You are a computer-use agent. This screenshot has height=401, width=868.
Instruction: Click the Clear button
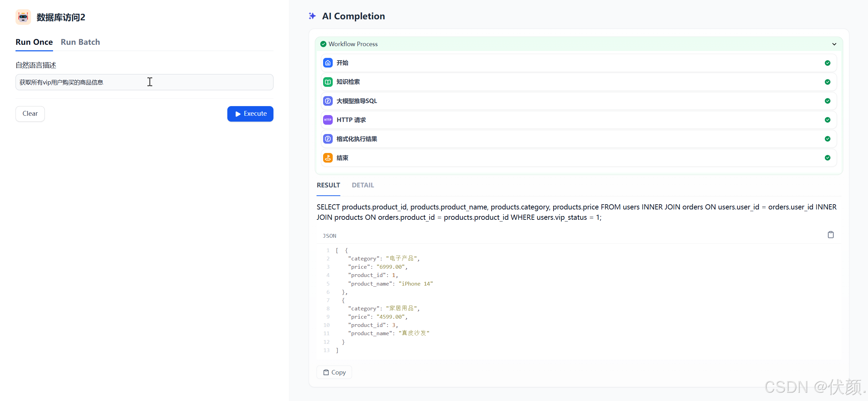[30, 114]
